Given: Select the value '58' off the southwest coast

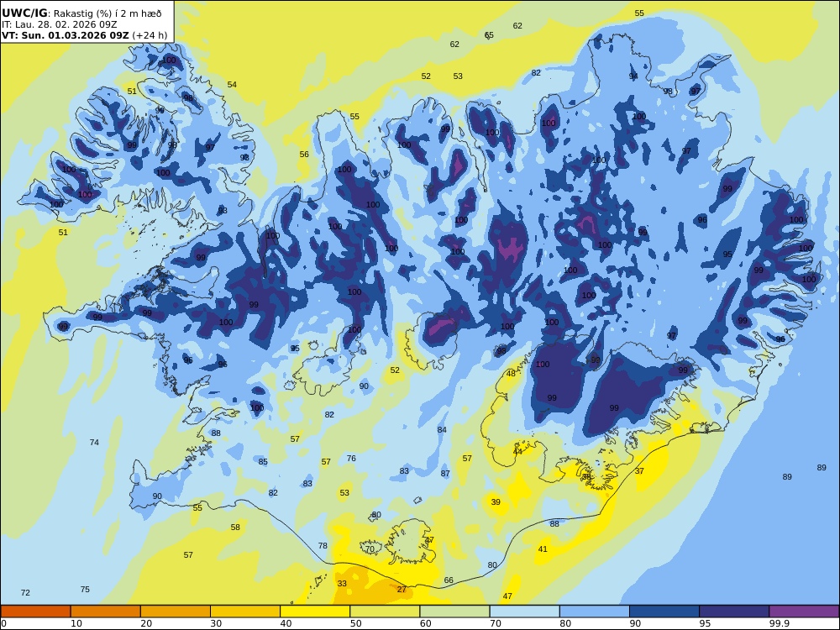Looking at the screenshot, I should pyautogui.click(x=235, y=528).
